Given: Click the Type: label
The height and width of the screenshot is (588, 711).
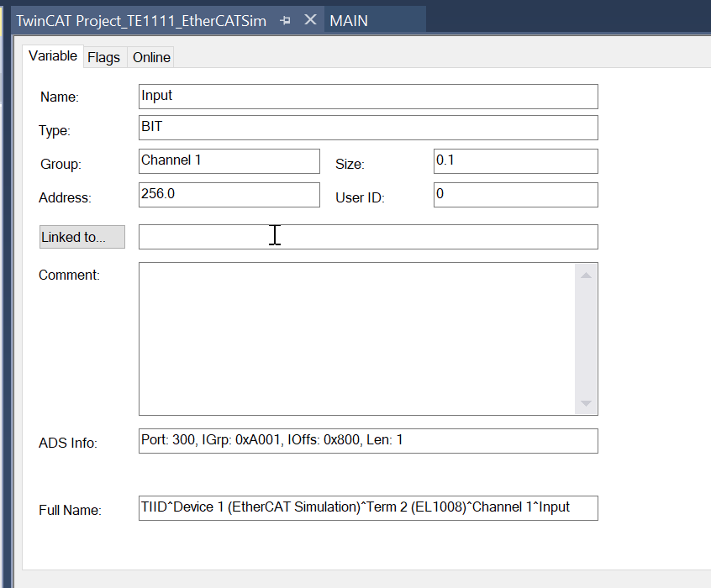Looking at the screenshot, I should (55, 130).
